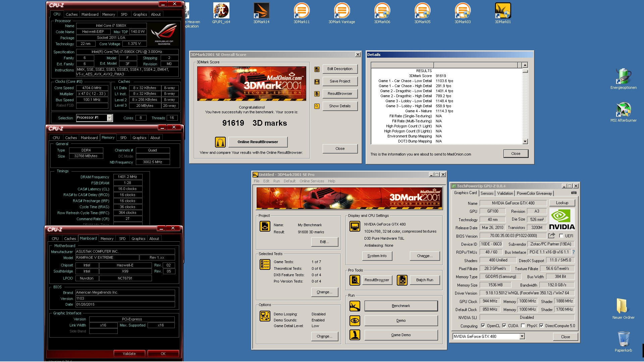644x362 pixels.
Task: Click Batch Run button
Action: tap(425, 280)
